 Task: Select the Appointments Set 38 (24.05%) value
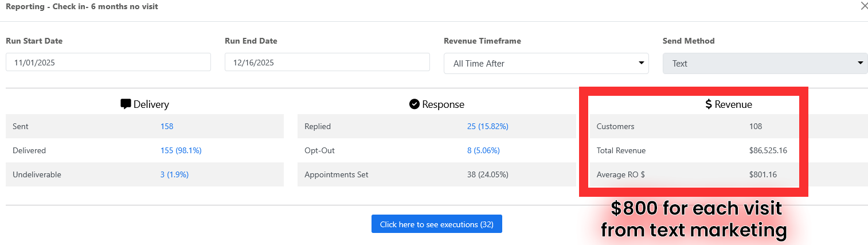point(487,174)
